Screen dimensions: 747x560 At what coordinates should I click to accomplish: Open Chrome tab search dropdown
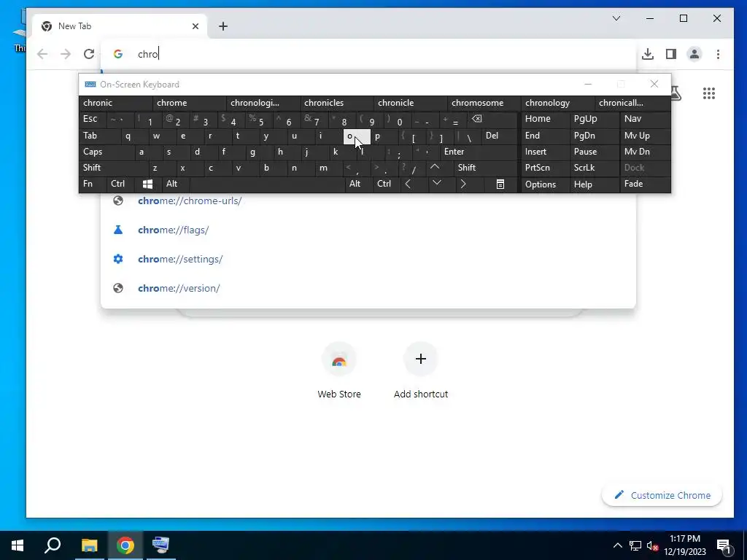(616, 18)
